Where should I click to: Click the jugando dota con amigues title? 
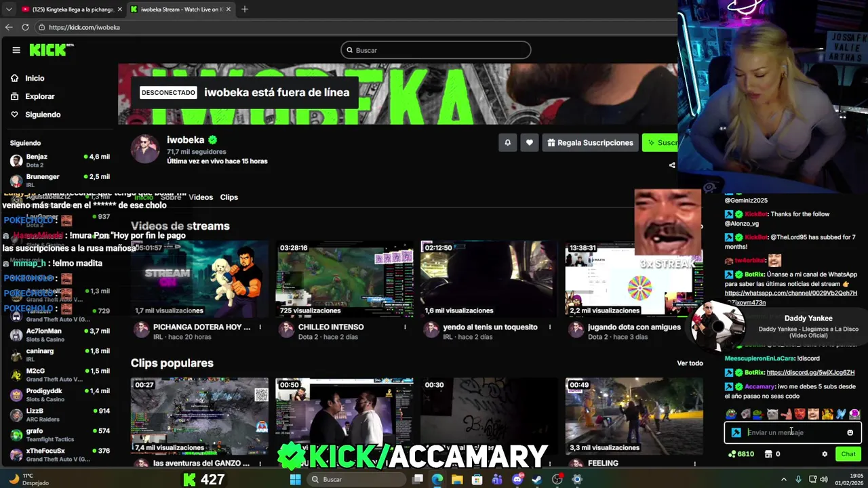pos(634,327)
